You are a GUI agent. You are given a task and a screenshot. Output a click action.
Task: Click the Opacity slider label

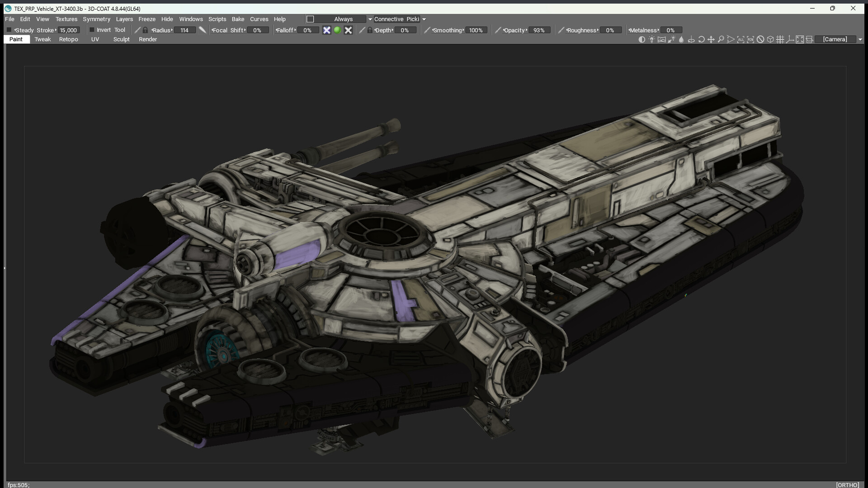514,30
